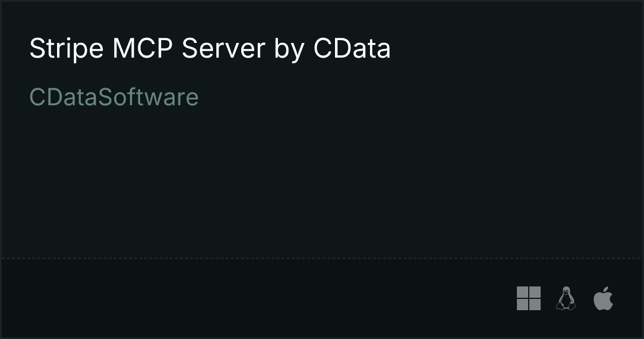The image size is (644, 339).
Task: Click the leaf on the Apple logo
Action: point(606,289)
